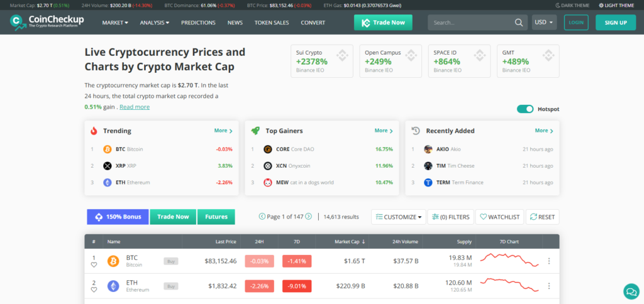Click the XRP icon in Trending

(x=108, y=166)
